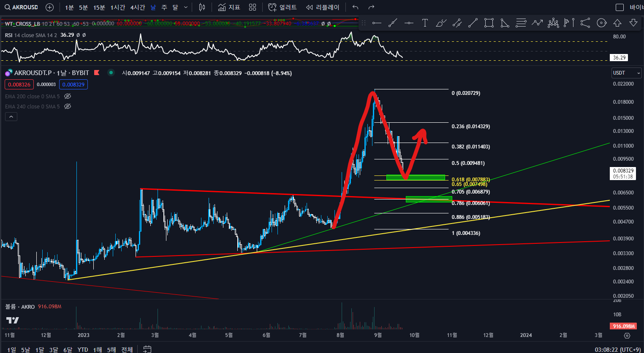The image size is (644, 353).
Task: Select the parallel channel tool
Action: click(x=457, y=23)
